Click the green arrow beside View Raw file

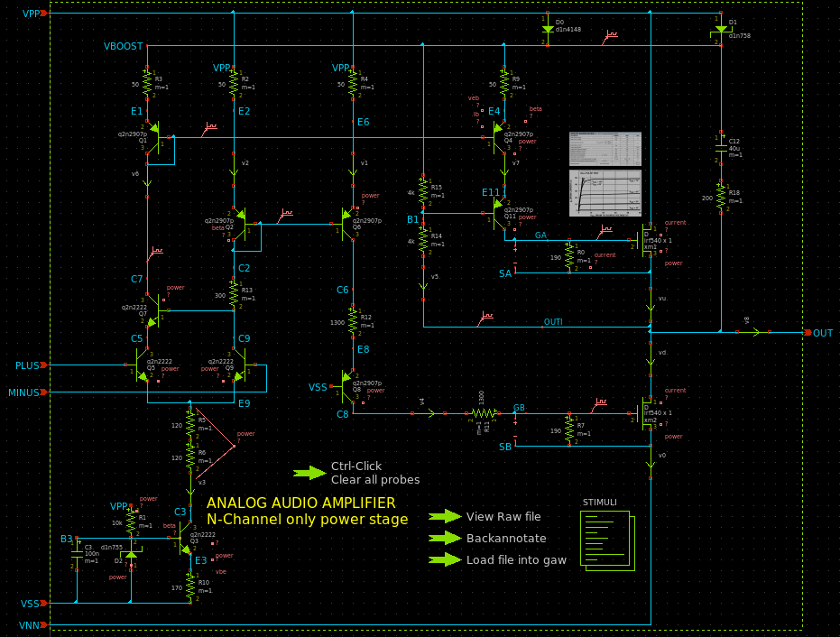click(445, 516)
